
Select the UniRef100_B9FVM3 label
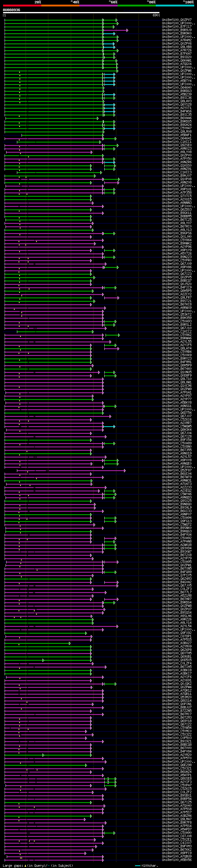click(177, 846)
